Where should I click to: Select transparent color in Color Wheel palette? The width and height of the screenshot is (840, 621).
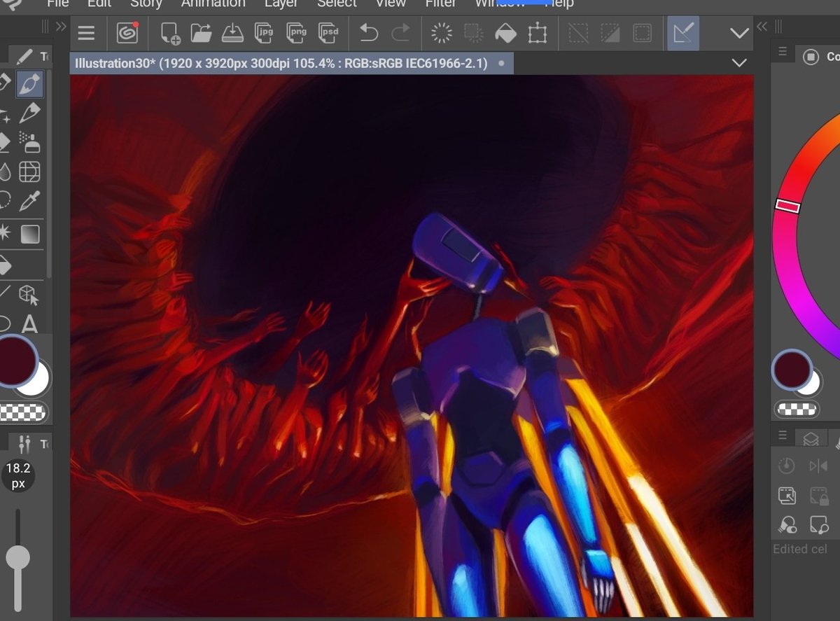pyautogui.click(x=798, y=409)
